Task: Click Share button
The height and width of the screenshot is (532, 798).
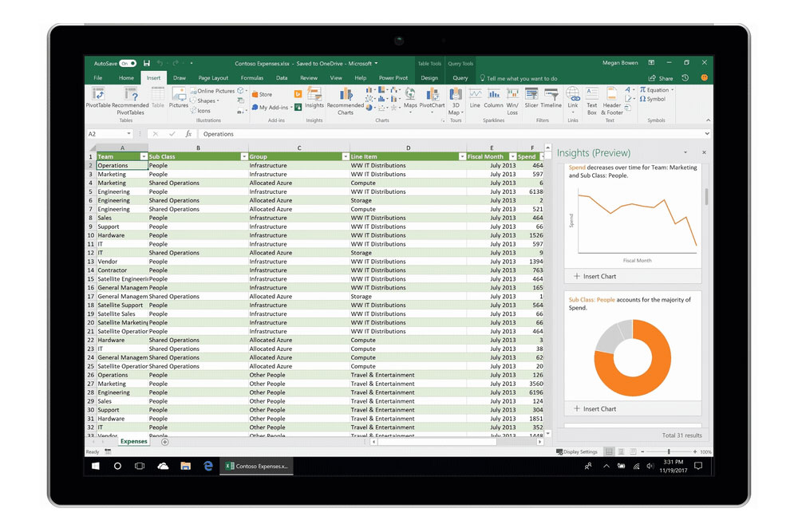Action: (661, 78)
